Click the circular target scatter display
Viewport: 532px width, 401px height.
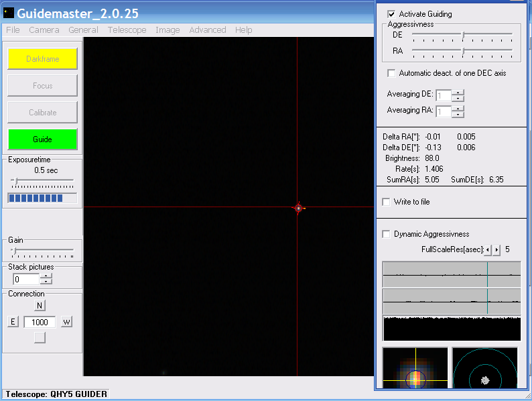tap(485, 367)
